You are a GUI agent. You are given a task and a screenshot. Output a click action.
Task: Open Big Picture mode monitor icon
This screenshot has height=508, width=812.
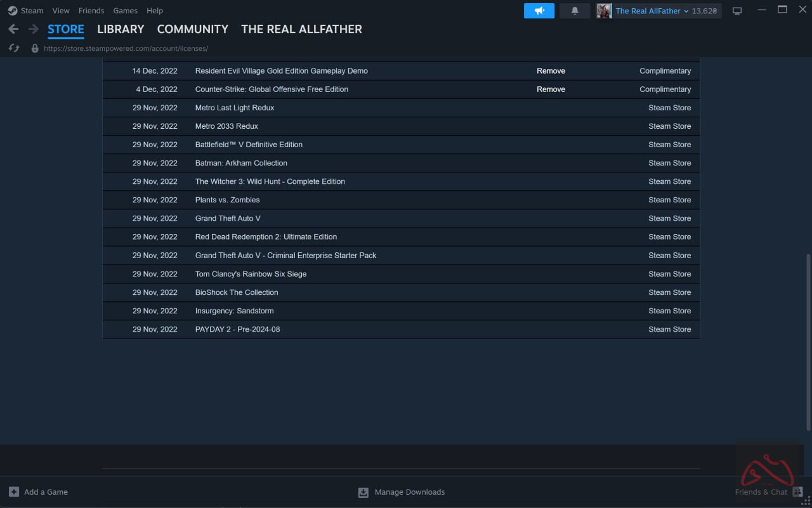click(737, 11)
